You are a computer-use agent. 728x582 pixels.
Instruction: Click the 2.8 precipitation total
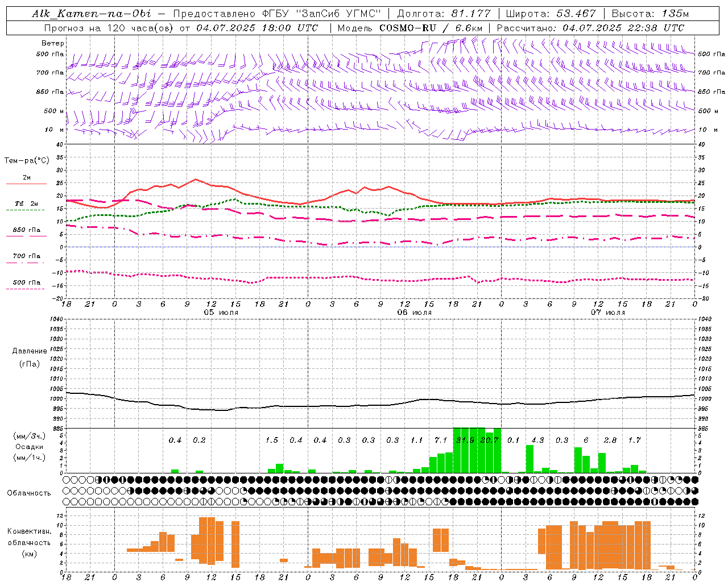point(610,440)
